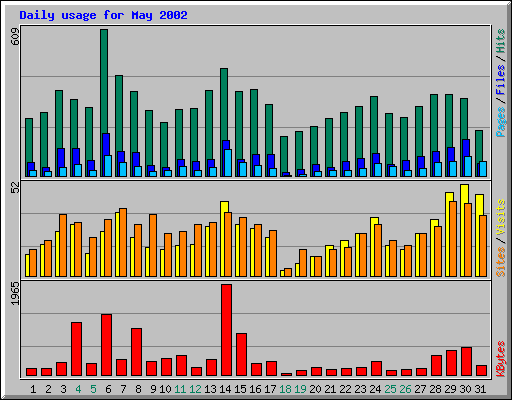Image resolution: width=512 pixels, height=400 pixels.
Task: Click the red 'KBytes' legend label
Action: point(501,359)
